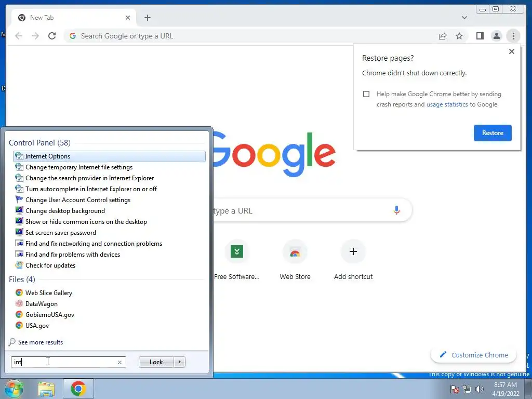Screen dimensions: 532x399
Task: Open USA.gov file result
Action: [109, 325]
